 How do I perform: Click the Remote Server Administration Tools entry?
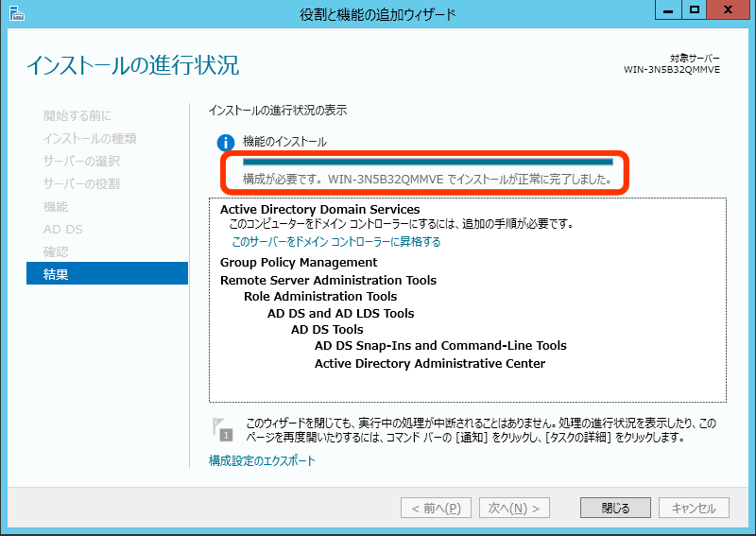pos(328,281)
